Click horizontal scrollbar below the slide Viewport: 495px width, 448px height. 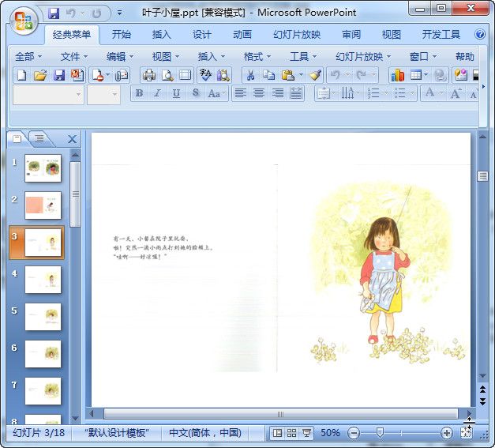pyautogui.click(x=280, y=414)
